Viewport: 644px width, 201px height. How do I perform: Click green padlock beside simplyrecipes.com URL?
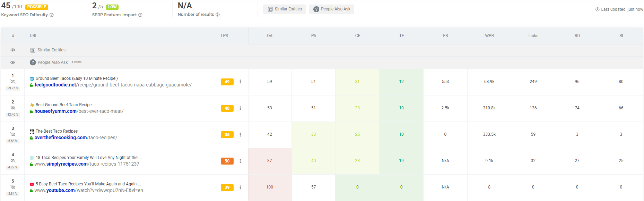[x=31, y=164]
